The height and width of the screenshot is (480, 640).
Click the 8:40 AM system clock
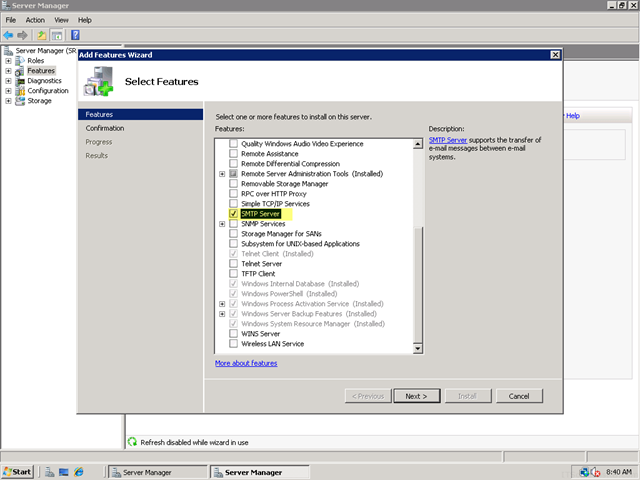point(619,472)
